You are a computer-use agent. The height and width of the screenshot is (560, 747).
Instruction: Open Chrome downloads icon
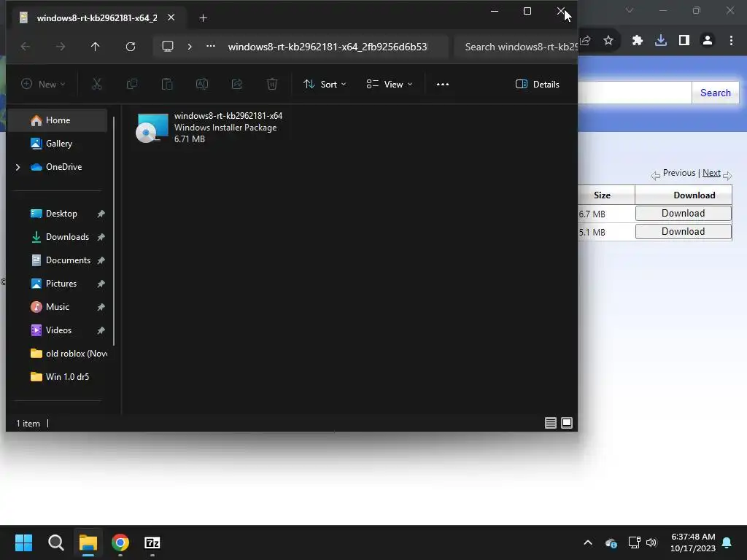coord(661,41)
